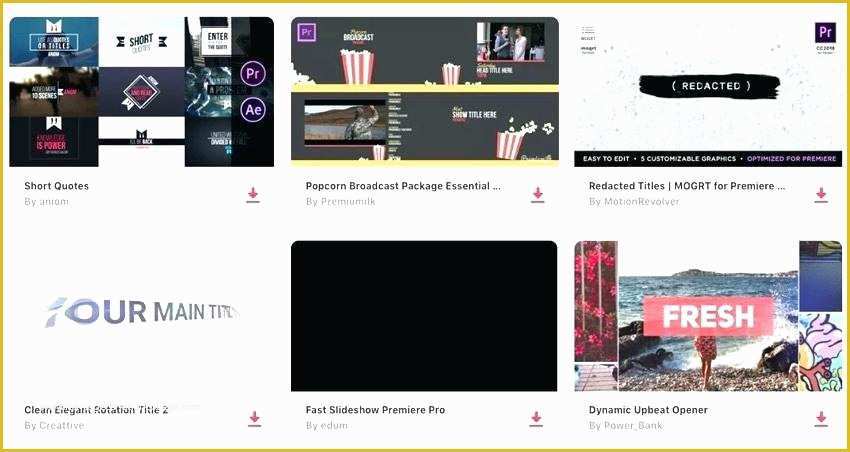850x452 pixels.
Task: Visit author Power_Bank's profile
Action: [626, 426]
